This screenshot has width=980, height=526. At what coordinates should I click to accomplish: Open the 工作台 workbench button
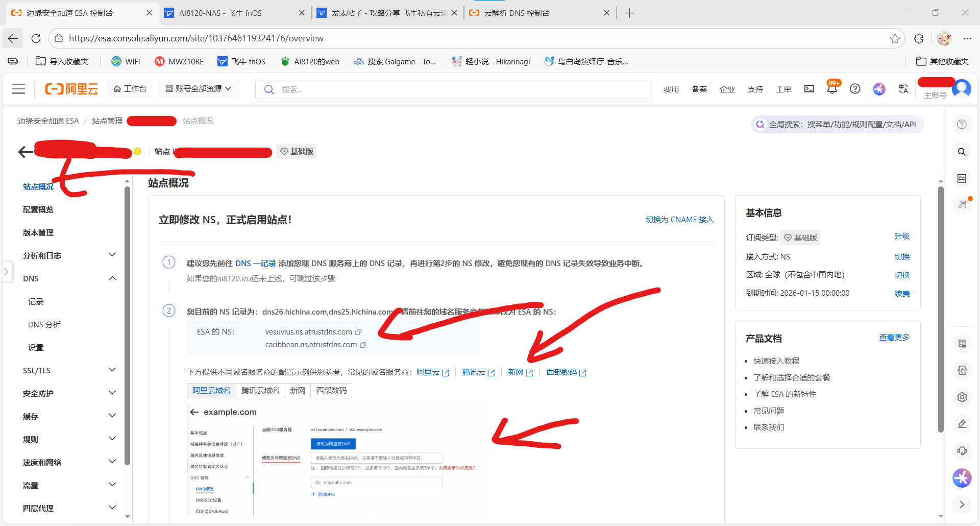click(130, 89)
